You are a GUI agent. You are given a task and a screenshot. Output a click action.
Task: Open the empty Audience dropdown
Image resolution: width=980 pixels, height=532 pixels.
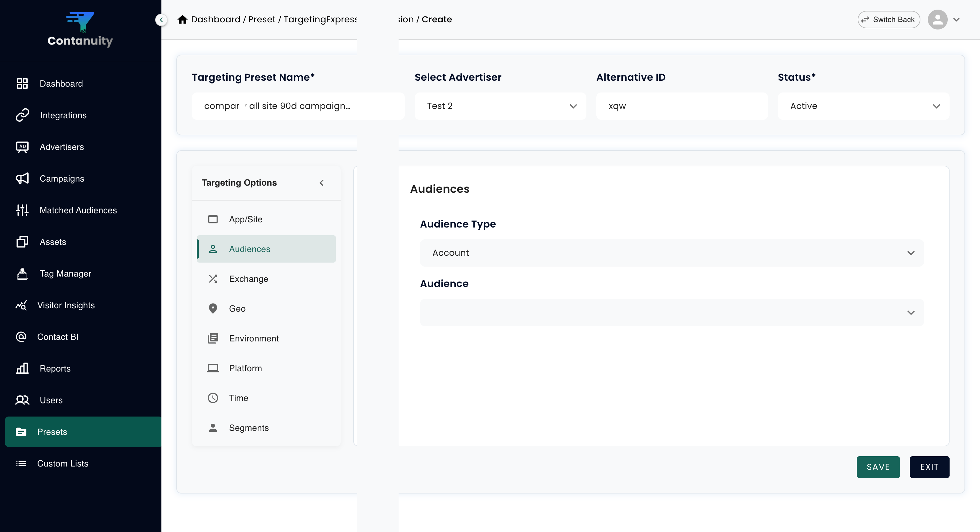tap(671, 312)
